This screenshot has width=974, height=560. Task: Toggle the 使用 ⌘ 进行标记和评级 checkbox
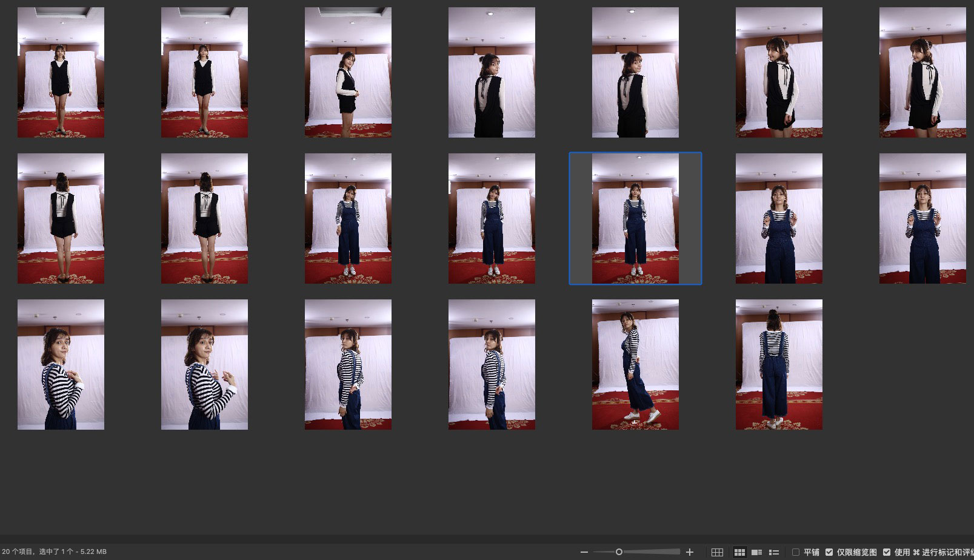click(887, 552)
